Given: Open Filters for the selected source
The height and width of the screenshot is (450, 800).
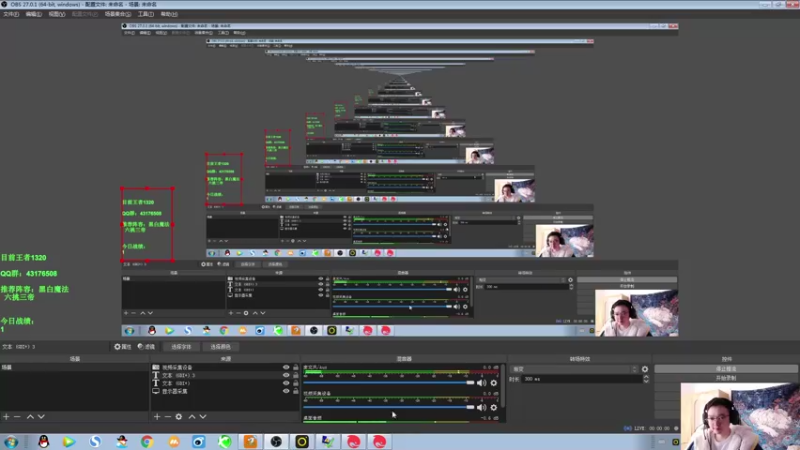Looking at the screenshot, I should (146, 346).
